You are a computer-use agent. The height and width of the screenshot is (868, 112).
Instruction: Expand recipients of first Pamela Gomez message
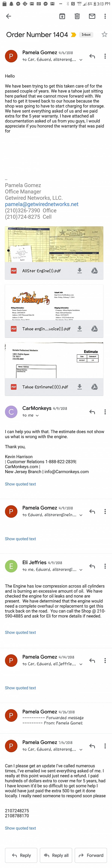(81, 60)
